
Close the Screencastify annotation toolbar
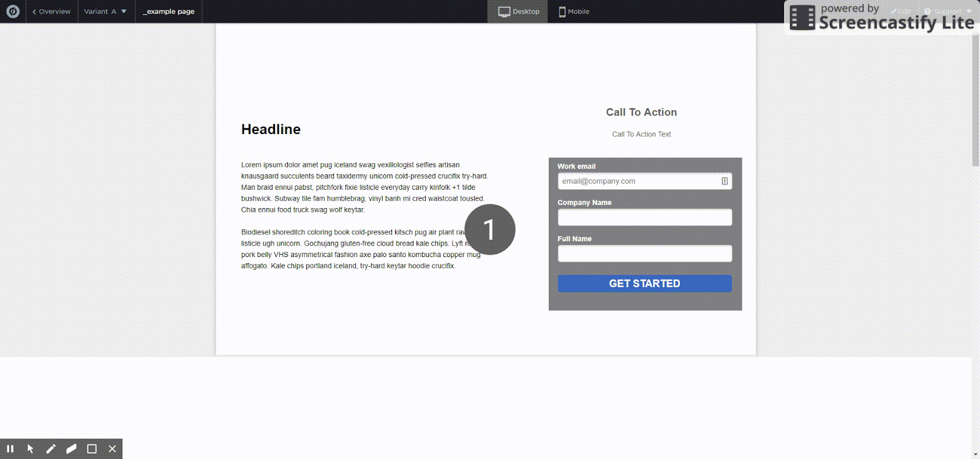pos(112,449)
